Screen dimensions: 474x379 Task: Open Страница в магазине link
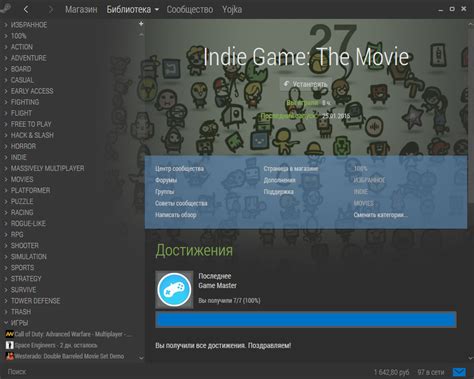click(291, 169)
